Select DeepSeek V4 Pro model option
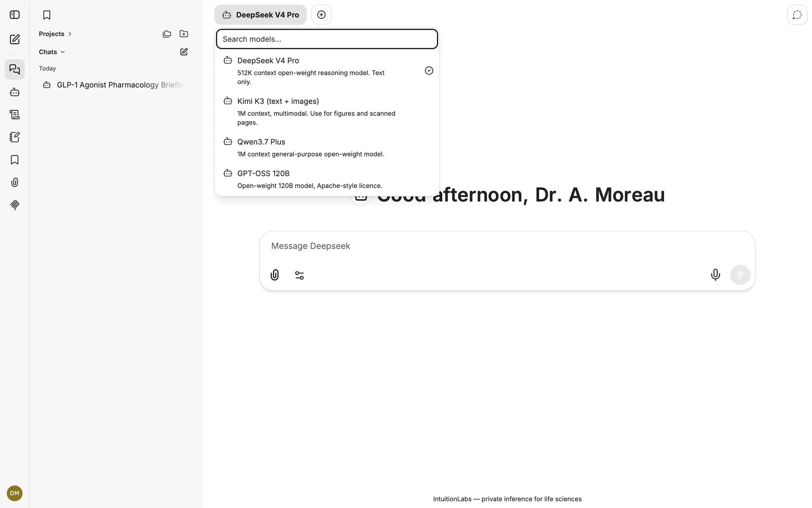 (327, 71)
